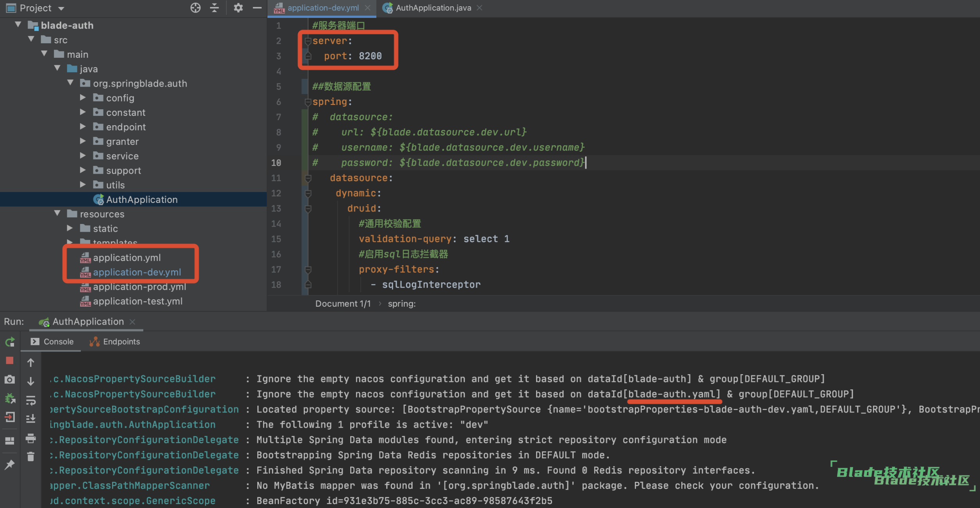980x508 pixels.
Task: Close the AuthApplication run tab
Action: pos(132,321)
